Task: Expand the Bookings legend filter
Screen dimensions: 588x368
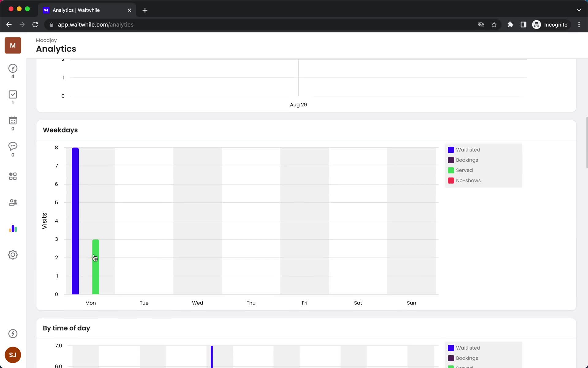Action: [x=466, y=160]
